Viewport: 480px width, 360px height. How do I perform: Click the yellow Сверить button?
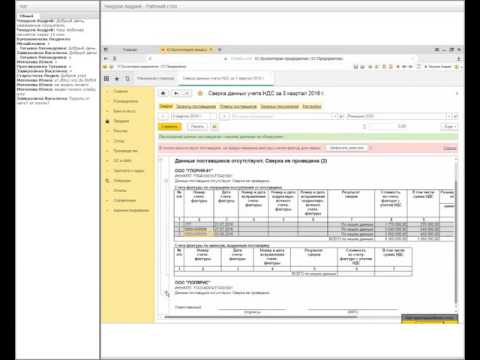(x=170, y=126)
